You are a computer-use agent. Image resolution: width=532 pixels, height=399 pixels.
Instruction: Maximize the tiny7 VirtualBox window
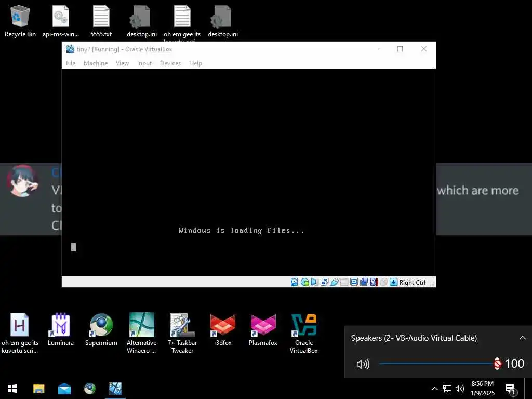[400, 49]
